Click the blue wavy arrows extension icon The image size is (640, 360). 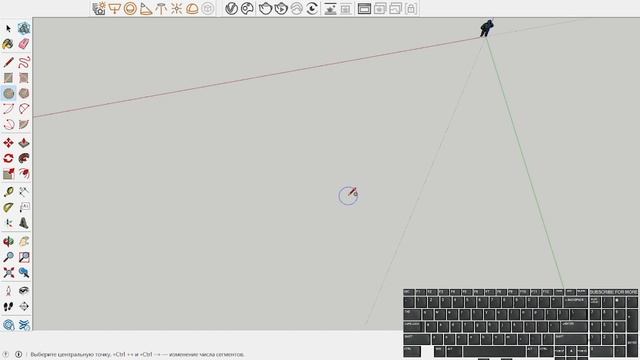(x=24, y=325)
